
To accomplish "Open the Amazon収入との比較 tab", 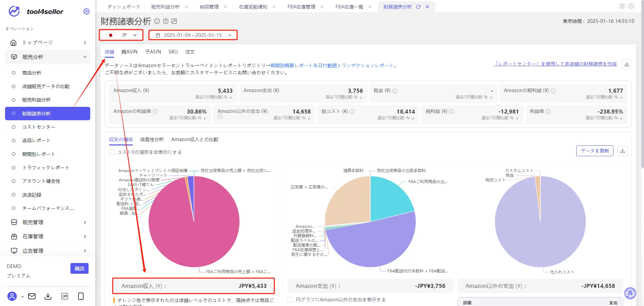I will click(x=195, y=139).
